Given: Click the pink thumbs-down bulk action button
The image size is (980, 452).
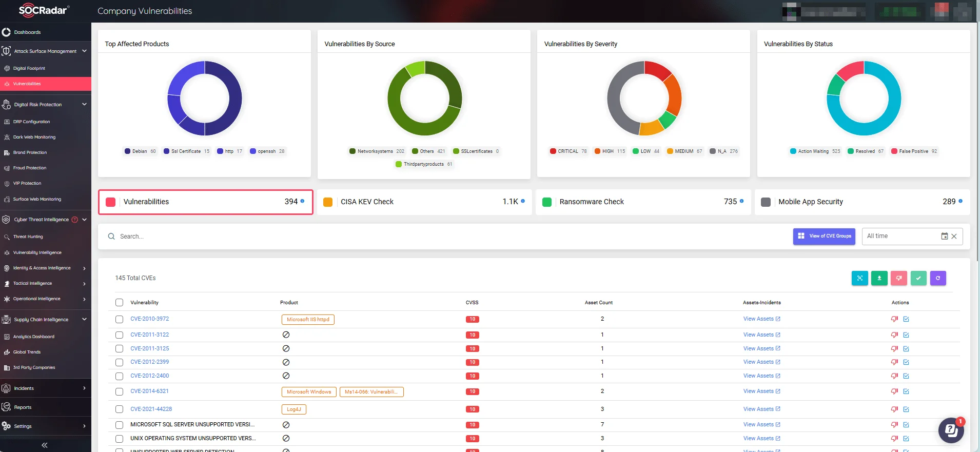Looking at the screenshot, I should [899, 278].
